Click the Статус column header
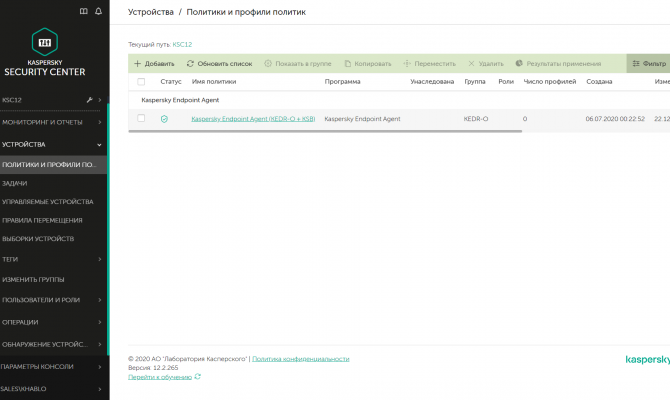Viewport: 670px width, 400px height. pyautogui.click(x=170, y=82)
